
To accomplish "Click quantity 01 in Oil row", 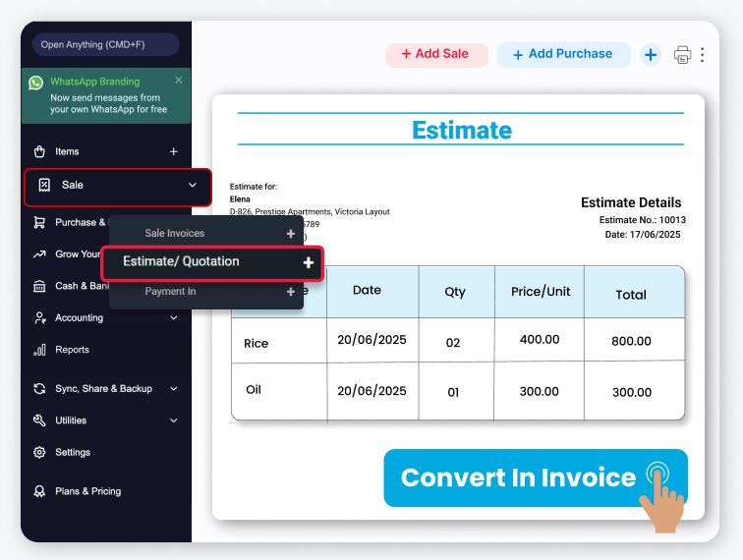I will click(453, 392).
